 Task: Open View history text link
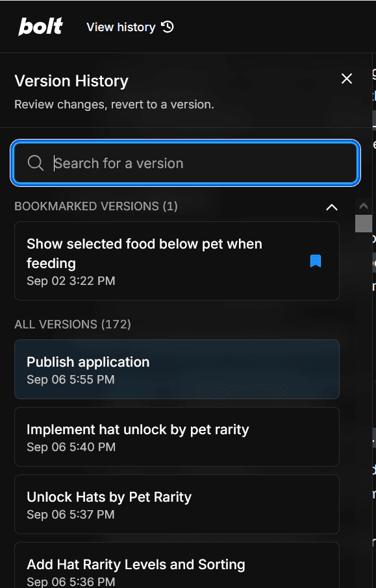[x=121, y=27]
